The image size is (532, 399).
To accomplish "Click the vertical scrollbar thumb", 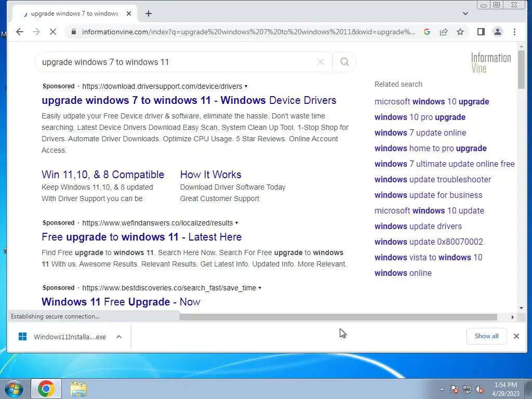I will tap(522, 70).
